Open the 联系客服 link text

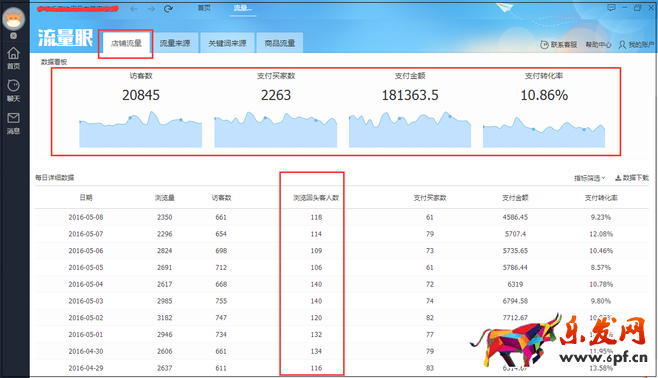pos(564,44)
